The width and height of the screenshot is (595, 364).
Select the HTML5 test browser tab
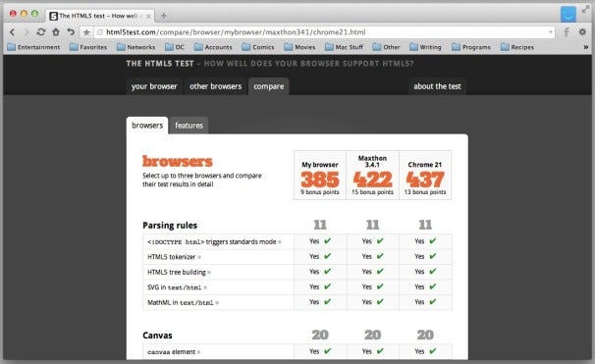100,16
